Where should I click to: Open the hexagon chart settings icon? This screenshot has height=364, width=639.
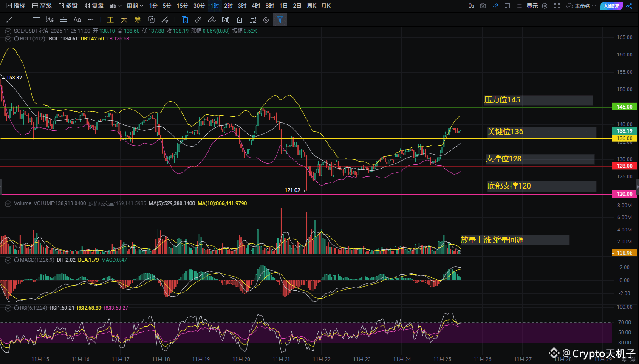545,6
